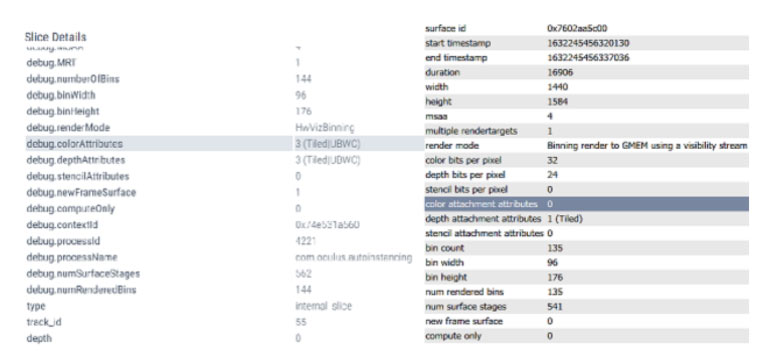
Task: Click the debug.numberOfBins row
Action: point(220,79)
